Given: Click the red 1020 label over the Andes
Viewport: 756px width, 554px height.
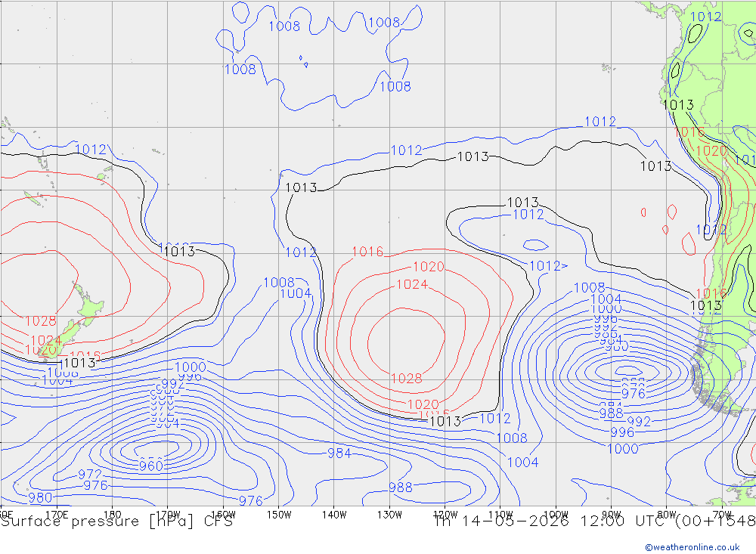Looking at the screenshot, I should click(711, 151).
